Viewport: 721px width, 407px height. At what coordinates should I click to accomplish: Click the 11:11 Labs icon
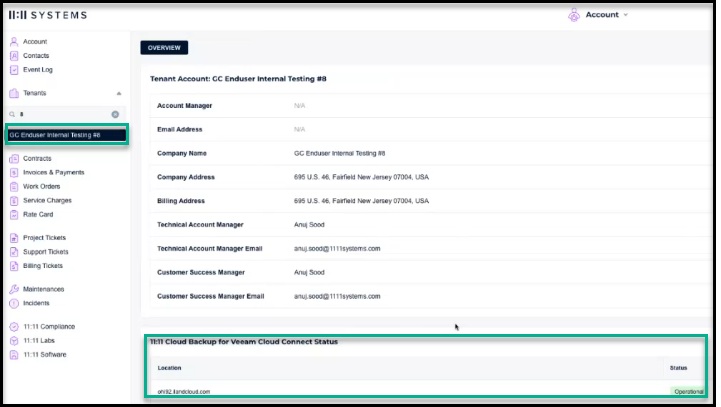[14, 341]
